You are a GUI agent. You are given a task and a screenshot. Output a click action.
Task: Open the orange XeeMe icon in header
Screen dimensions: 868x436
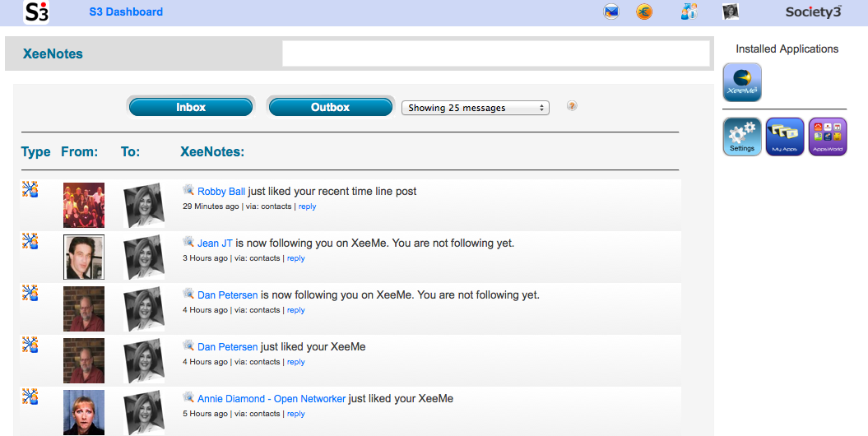tap(644, 12)
